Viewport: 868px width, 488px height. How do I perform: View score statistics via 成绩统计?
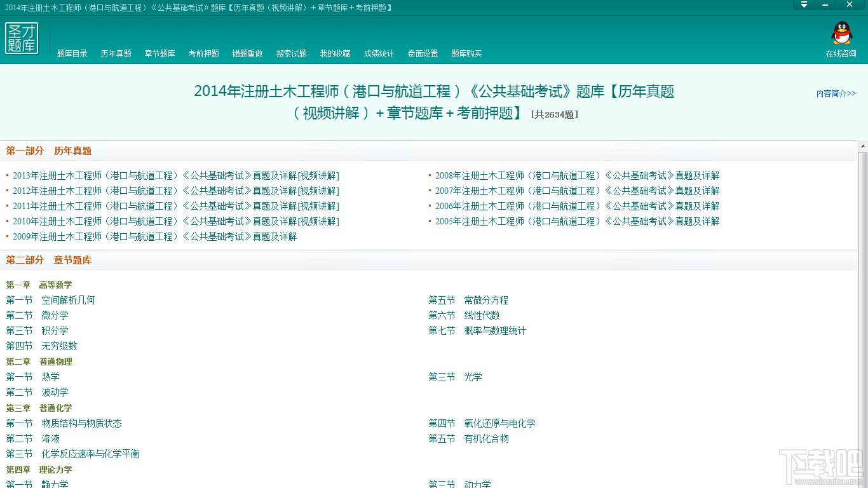tap(379, 53)
